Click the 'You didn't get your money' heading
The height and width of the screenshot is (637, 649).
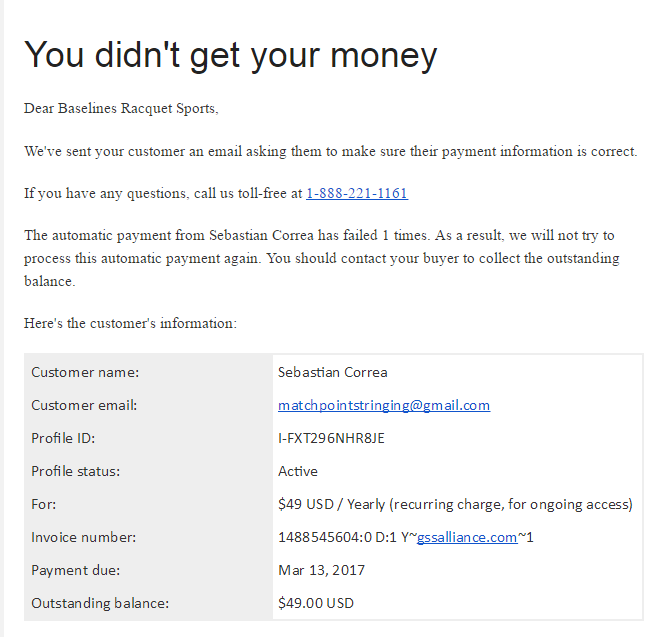click(231, 55)
